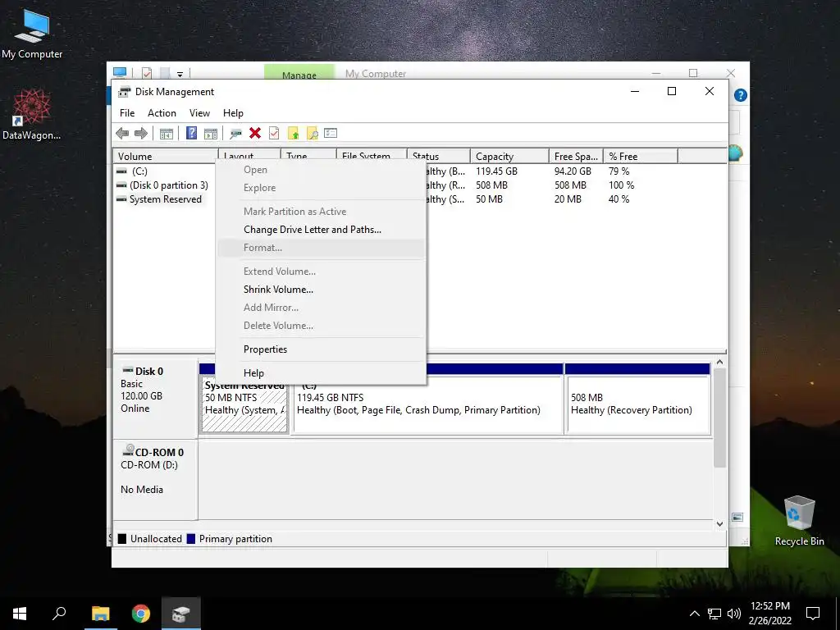Toggle Show/Hide Console Tree toolbar icon
The height and width of the screenshot is (630, 840).
coord(167,134)
